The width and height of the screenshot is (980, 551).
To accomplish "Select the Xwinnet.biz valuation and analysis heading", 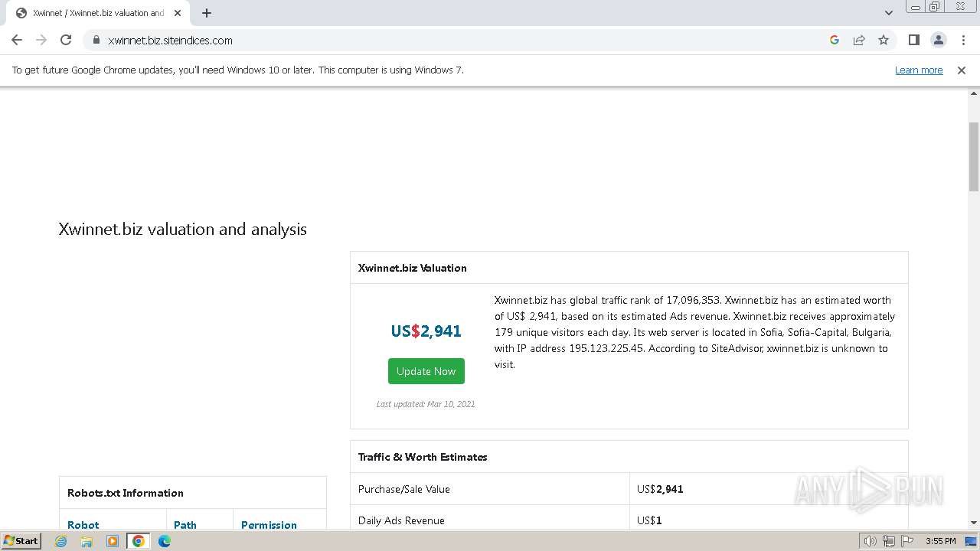I will point(183,229).
